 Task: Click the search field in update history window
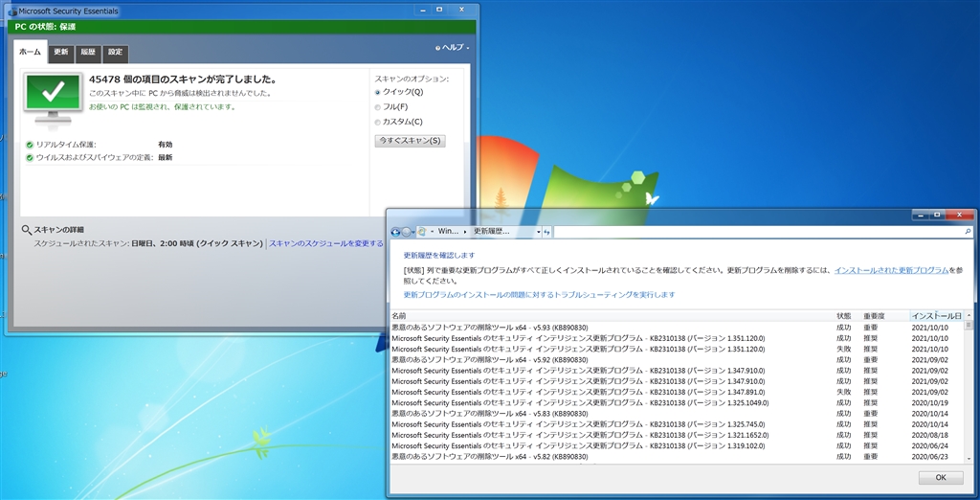pyautogui.click(x=763, y=232)
